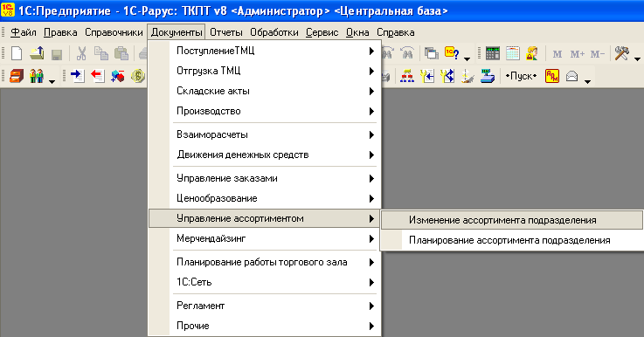Screen dimensions: 644x337
Task: Click the red-blue hierarchy tree icon
Action: click(x=407, y=76)
